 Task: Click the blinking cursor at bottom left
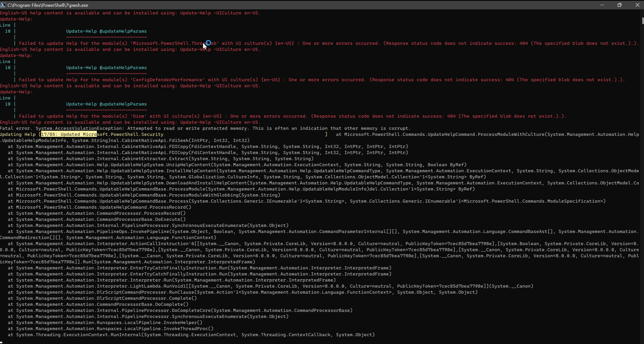click(1, 342)
